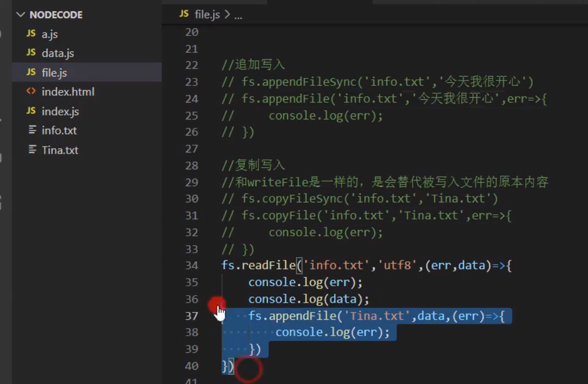This screenshot has width=588, height=384.
Task: Click the closing '})' on line 40
Action: (x=228, y=366)
